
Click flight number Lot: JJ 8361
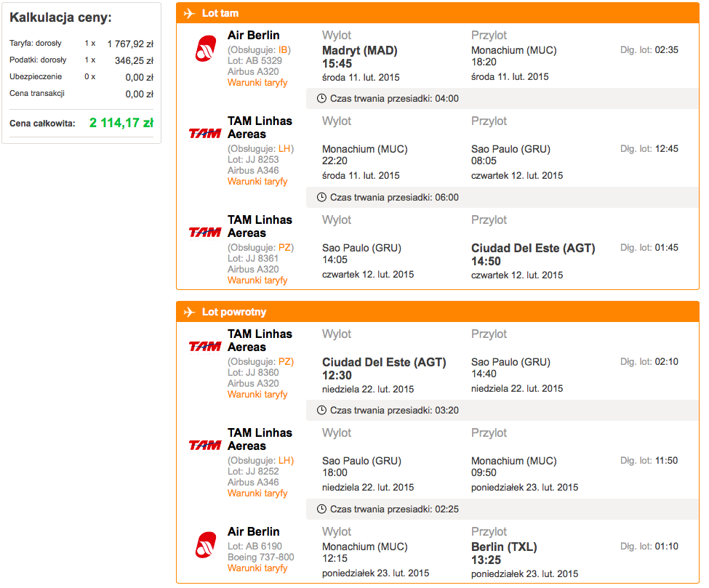[x=253, y=259]
